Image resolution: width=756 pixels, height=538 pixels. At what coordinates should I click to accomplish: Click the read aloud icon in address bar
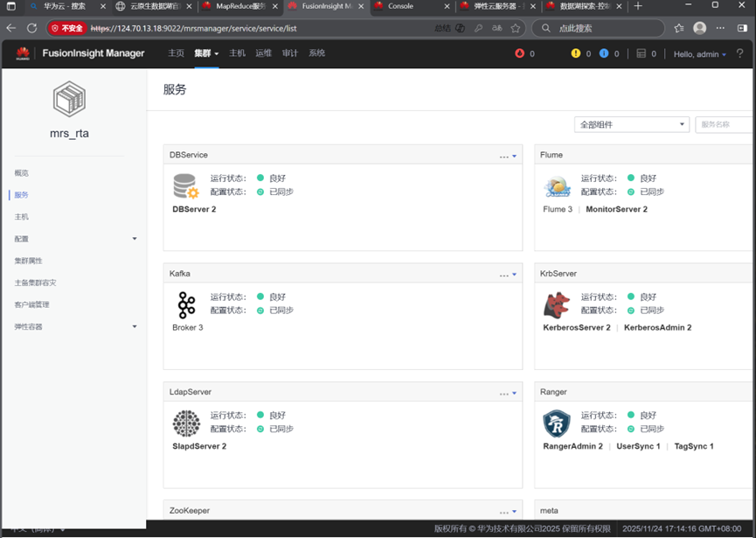coord(497,28)
